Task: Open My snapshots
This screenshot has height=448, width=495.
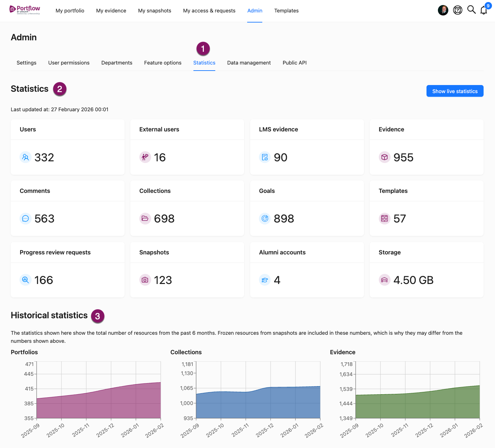Action: click(x=154, y=11)
